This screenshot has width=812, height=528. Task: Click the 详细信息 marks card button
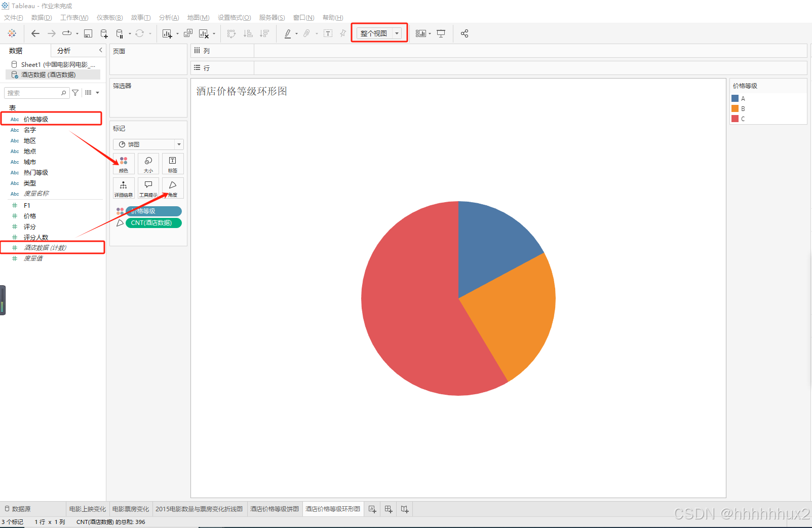tap(124, 188)
